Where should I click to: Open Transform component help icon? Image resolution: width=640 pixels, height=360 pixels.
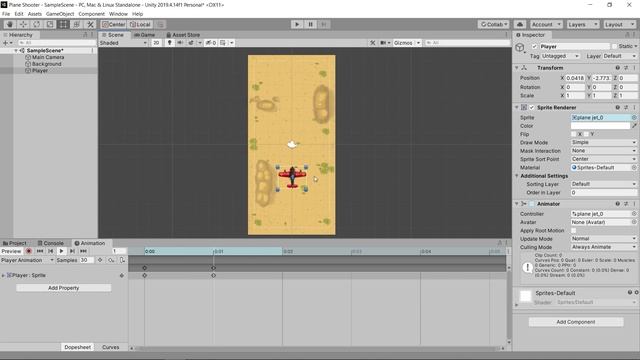[x=618, y=68]
